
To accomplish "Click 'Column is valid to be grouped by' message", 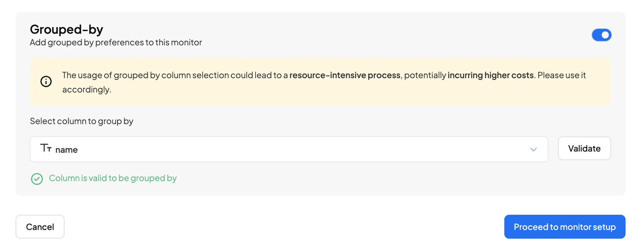I will 113,178.
